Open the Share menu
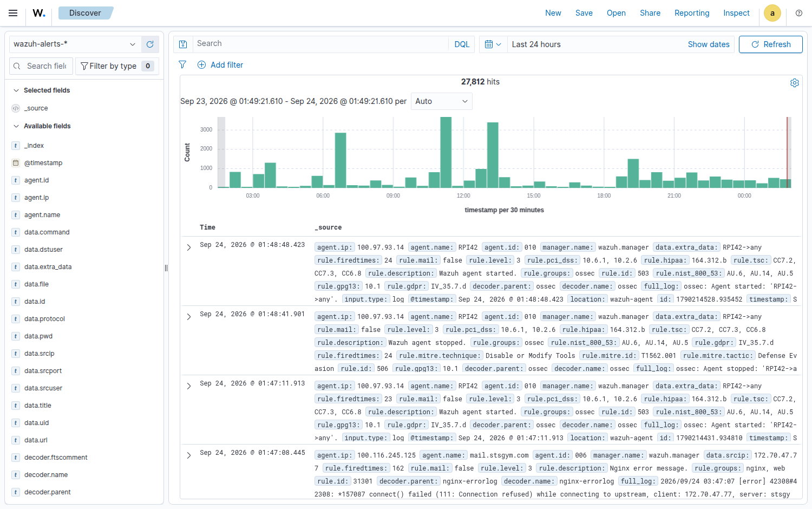The height and width of the screenshot is (509, 812). pos(650,13)
